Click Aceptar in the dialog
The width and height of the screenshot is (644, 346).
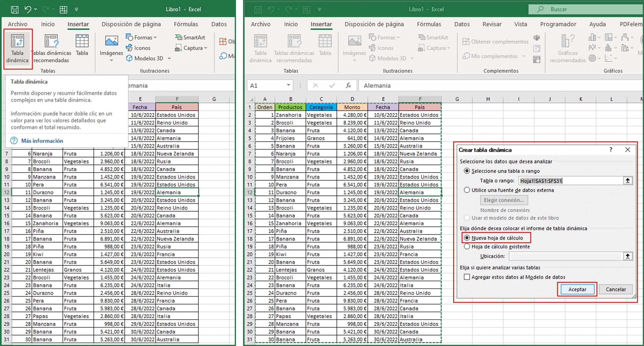click(x=577, y=289)
